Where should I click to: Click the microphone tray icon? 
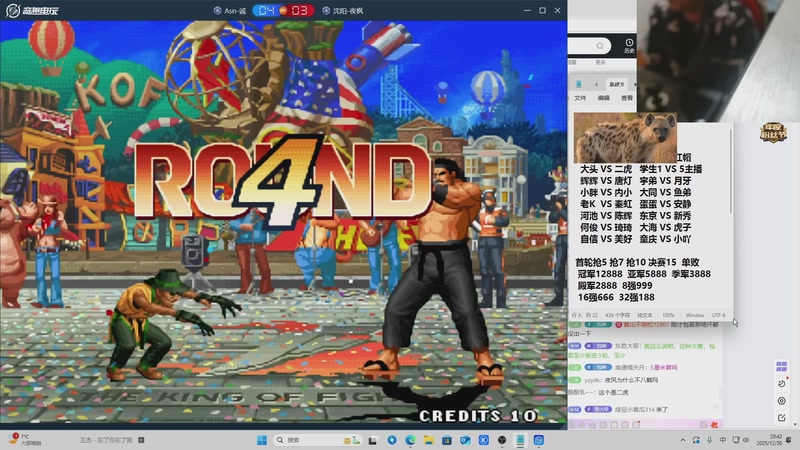(710, 440)
